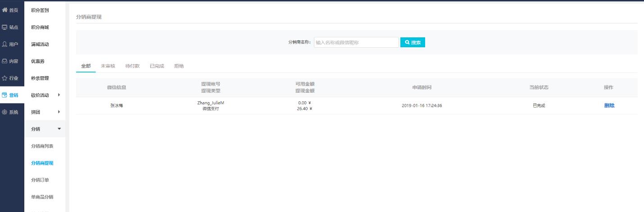Click the 已完成 status cell in row
The image size is (644, 212).
click(539, 106)
